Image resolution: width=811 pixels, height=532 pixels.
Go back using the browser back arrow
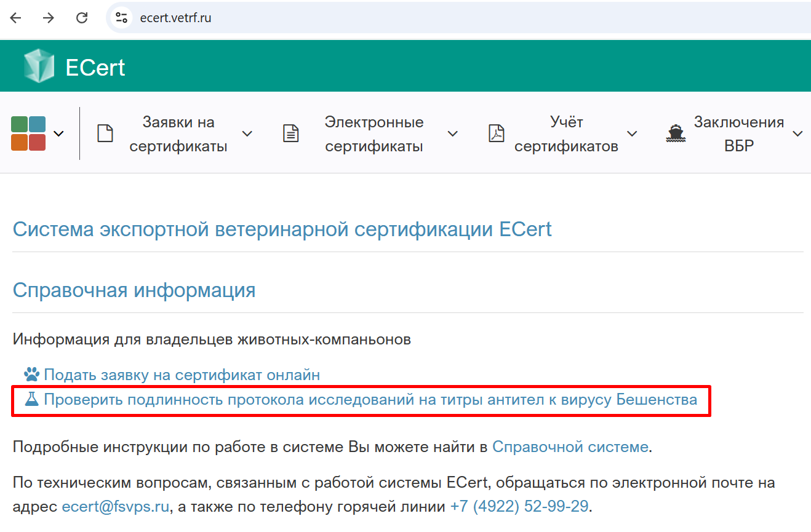pyautogui.click(x=16, y=18)
